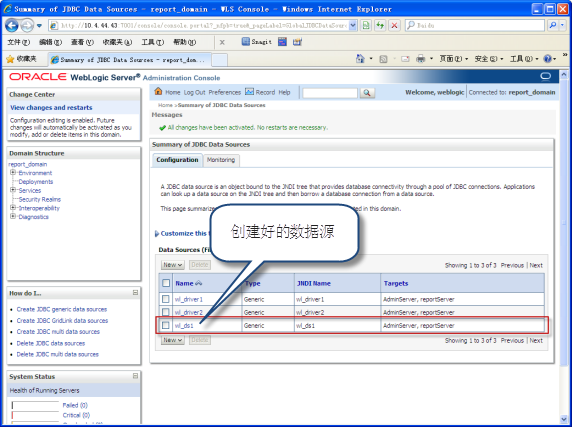572x427 pixels.
Task: Click the View changes and restarts link
Action: (51, 108)
